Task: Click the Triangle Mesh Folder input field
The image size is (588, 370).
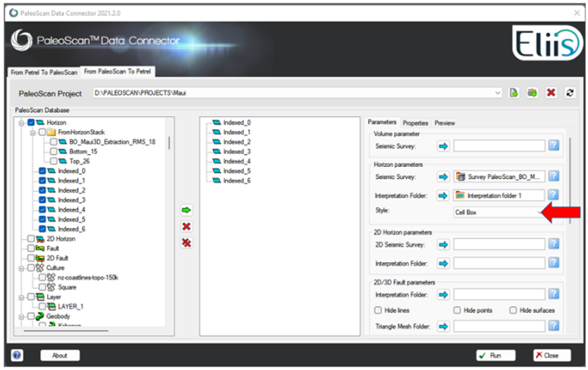Action: tap(498, 326)
